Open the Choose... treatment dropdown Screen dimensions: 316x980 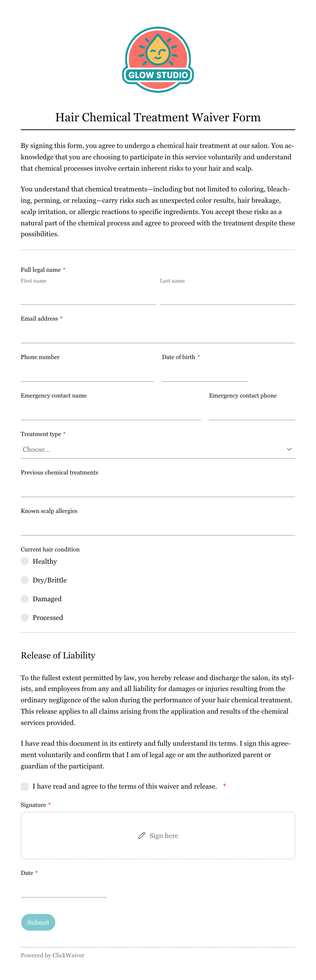click(x=158, y=449)
